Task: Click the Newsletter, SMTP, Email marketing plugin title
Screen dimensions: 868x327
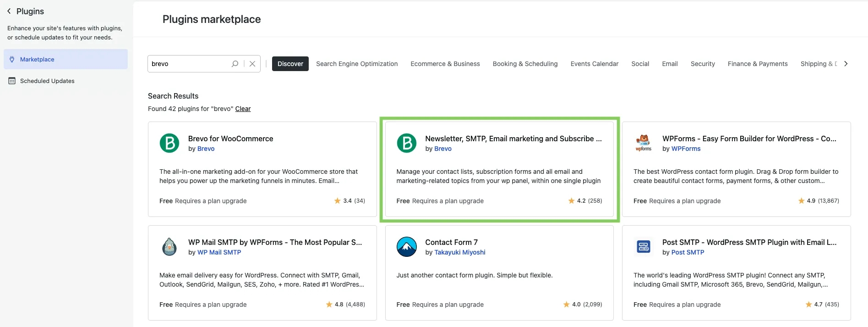Action: [513, 139]
